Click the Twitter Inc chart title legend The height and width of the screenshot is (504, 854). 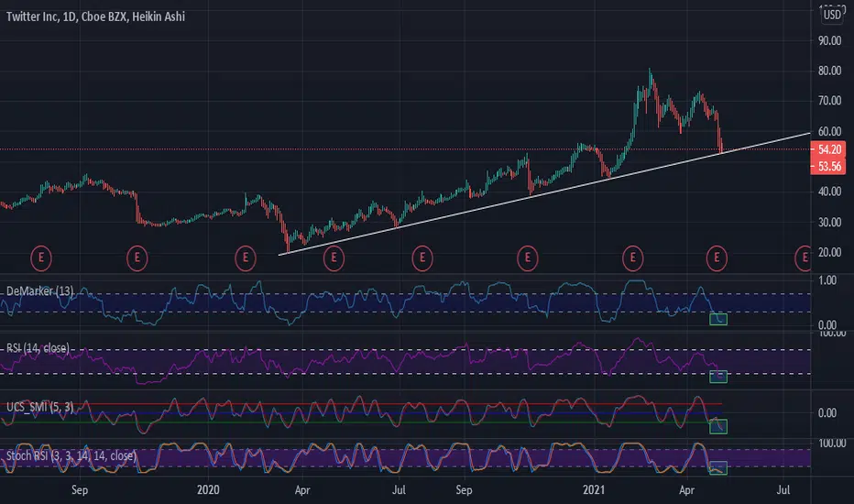95,16
